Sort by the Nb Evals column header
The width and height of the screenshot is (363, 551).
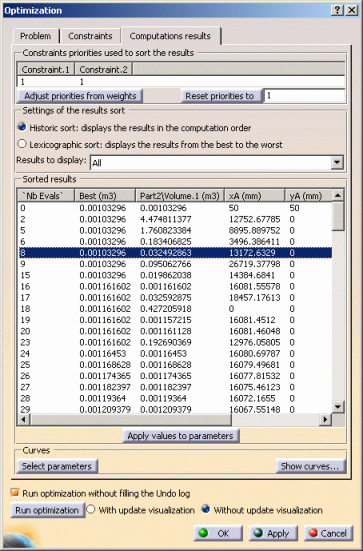pyautogui.click(x=46, y=196)
